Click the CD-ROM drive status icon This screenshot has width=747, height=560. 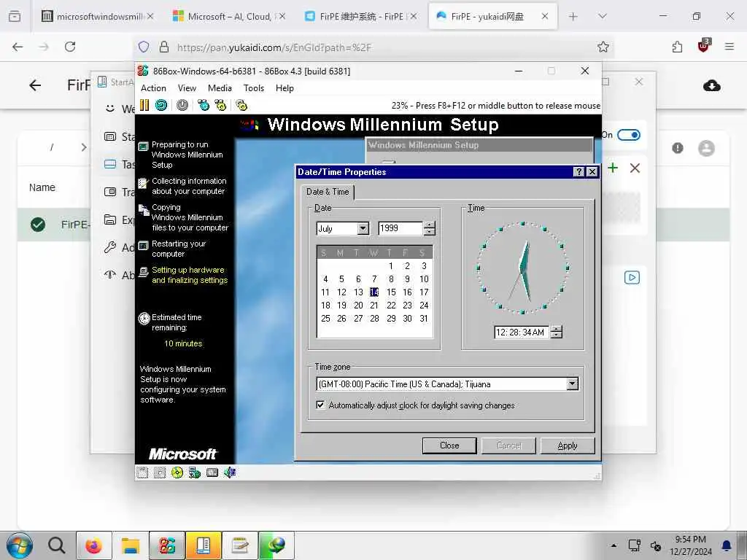177,472
